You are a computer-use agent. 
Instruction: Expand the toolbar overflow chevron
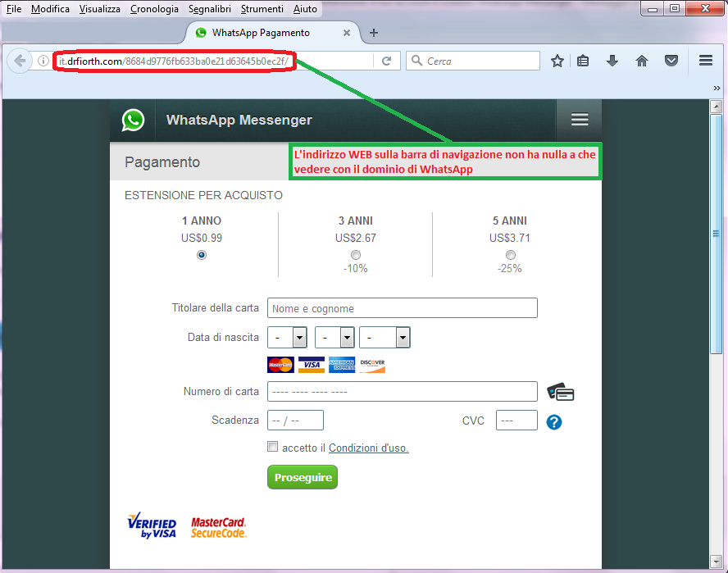pyautogui.click(x=717, y=89)
